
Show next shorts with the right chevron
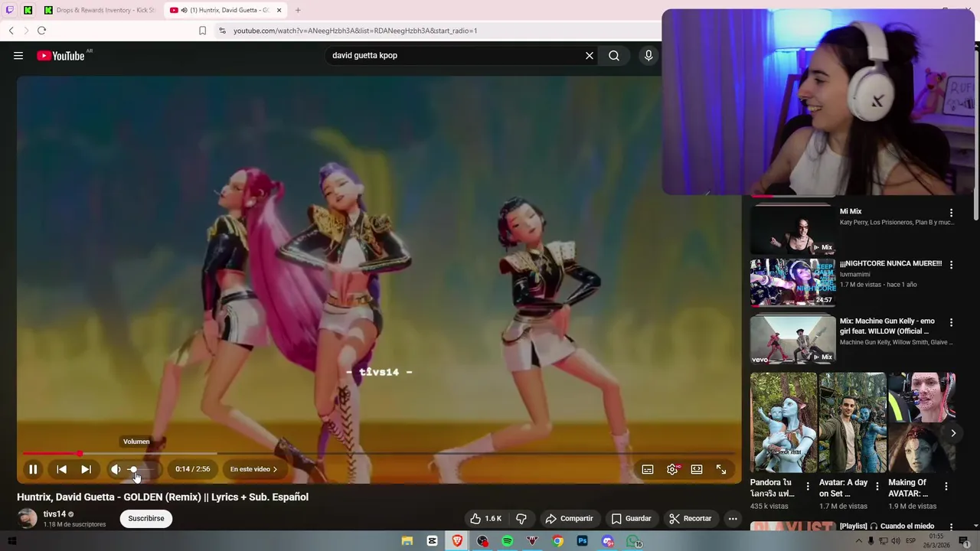(x=953, y=433)
